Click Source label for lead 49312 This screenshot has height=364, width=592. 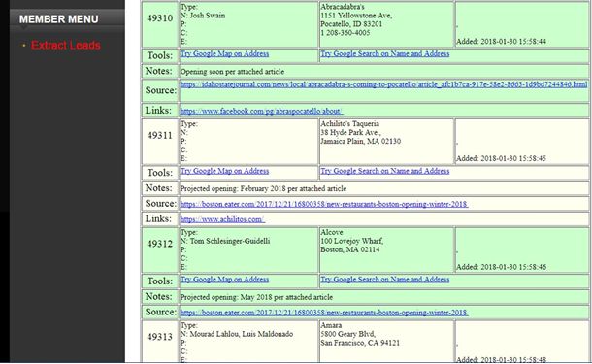161,312
